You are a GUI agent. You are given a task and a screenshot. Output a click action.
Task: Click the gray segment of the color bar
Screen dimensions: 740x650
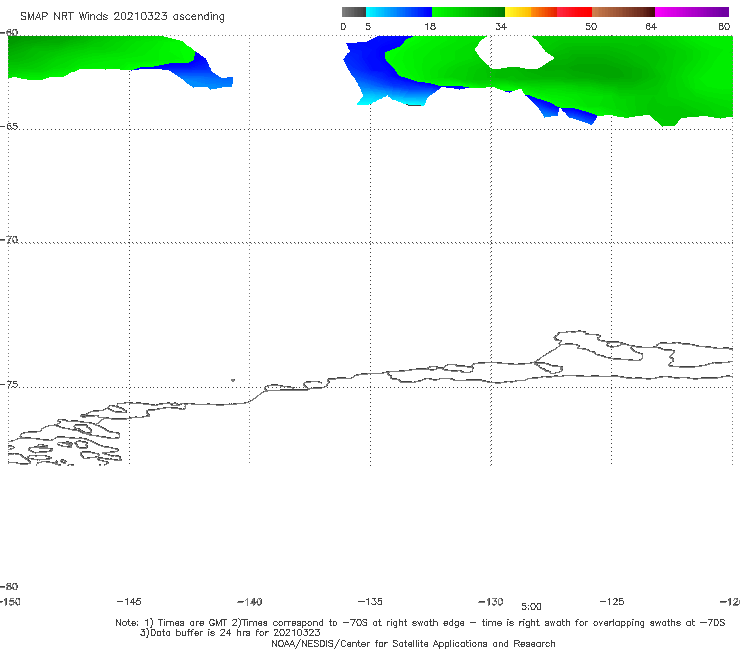tap(353, 12)
